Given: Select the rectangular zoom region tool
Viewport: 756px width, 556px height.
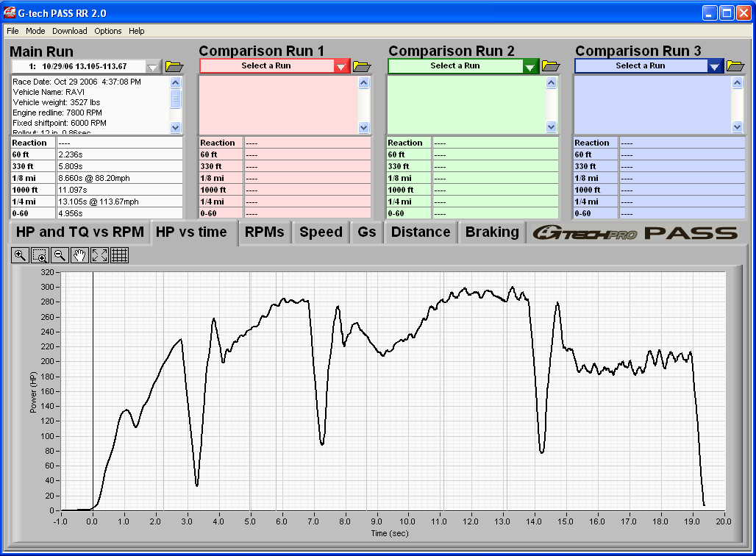Looking at the screenshot, I should pyautogui.click(x=39, y=255).
